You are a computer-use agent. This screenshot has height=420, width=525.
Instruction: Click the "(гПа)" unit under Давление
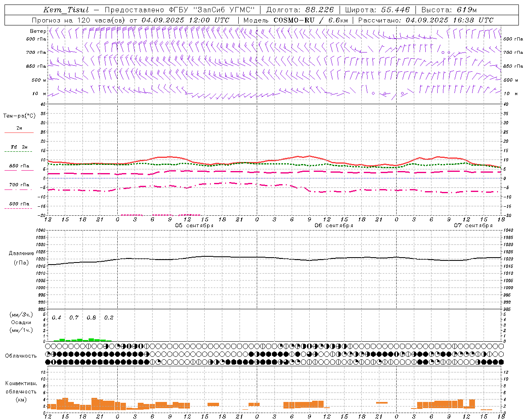(21, 263)
